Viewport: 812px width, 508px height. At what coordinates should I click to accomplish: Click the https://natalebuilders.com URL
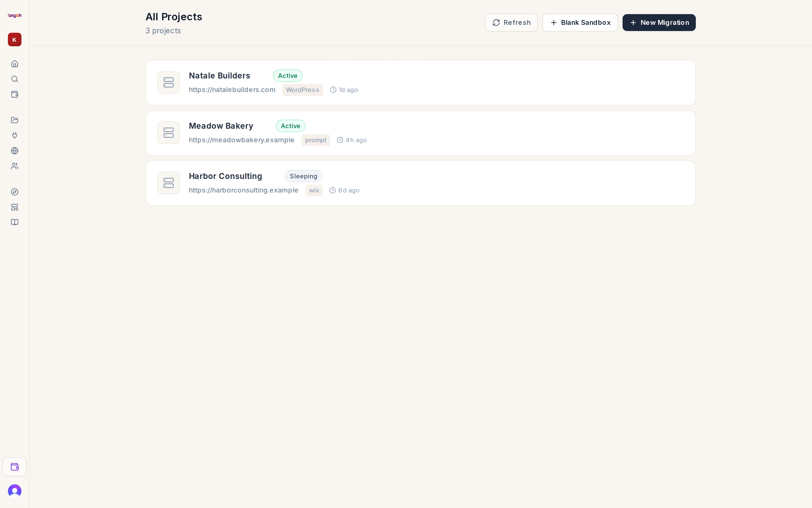[x=232, y=90]
